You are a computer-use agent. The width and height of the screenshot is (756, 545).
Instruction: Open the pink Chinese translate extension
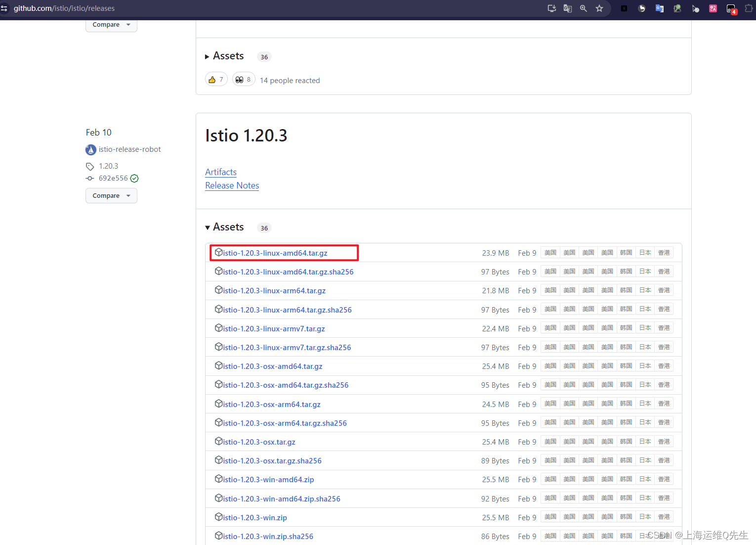[713, 8]
